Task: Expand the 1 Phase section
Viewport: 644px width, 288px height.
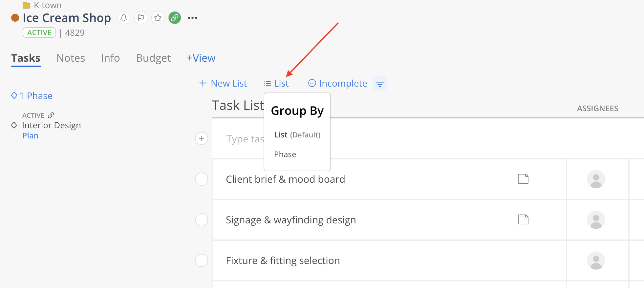Action: pyautogui.click(x=32, y=96)
